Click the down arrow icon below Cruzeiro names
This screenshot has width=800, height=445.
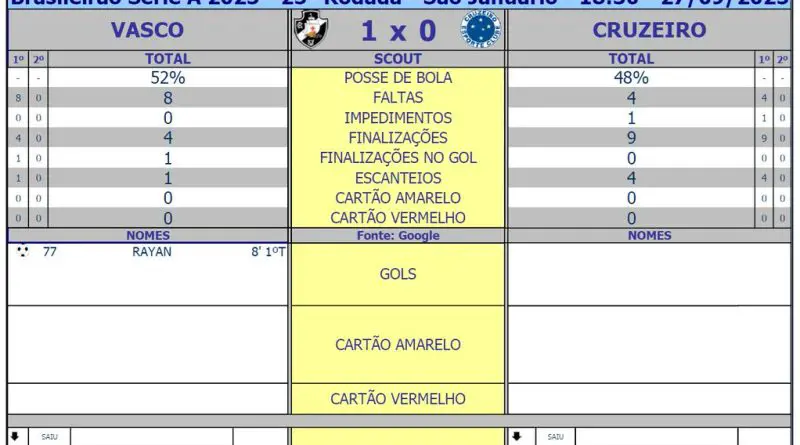pos(516,436)
